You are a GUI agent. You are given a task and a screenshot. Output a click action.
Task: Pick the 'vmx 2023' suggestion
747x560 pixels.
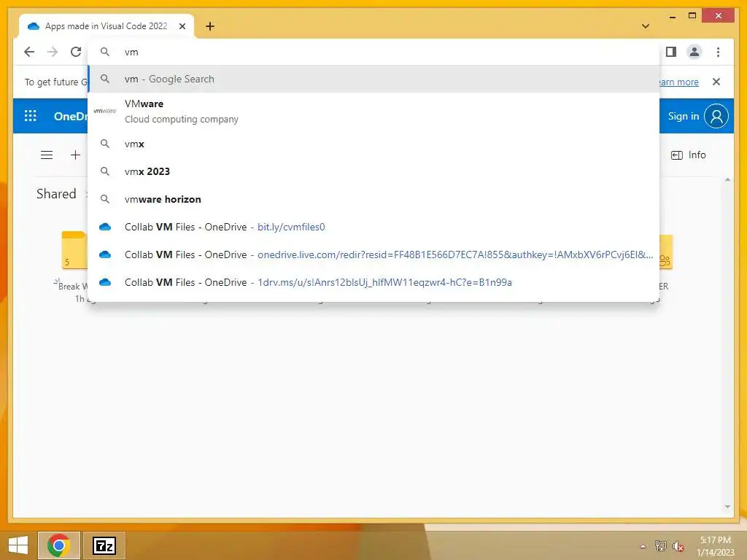point(374,171)
